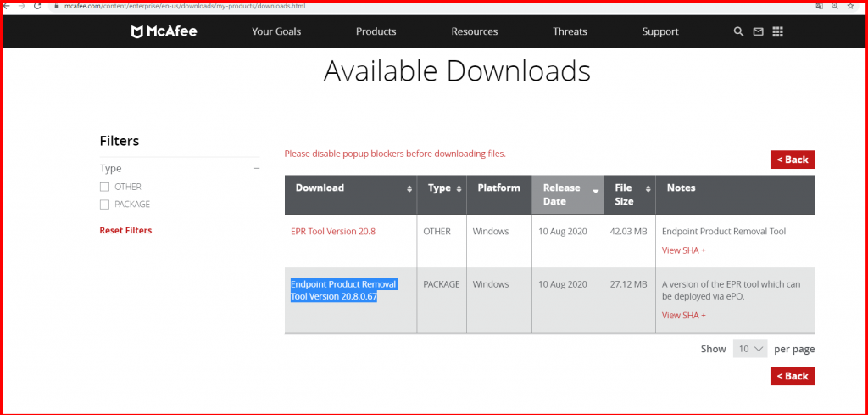
Task: Sort by File Size column arrows
Action: tap(648, 189)
